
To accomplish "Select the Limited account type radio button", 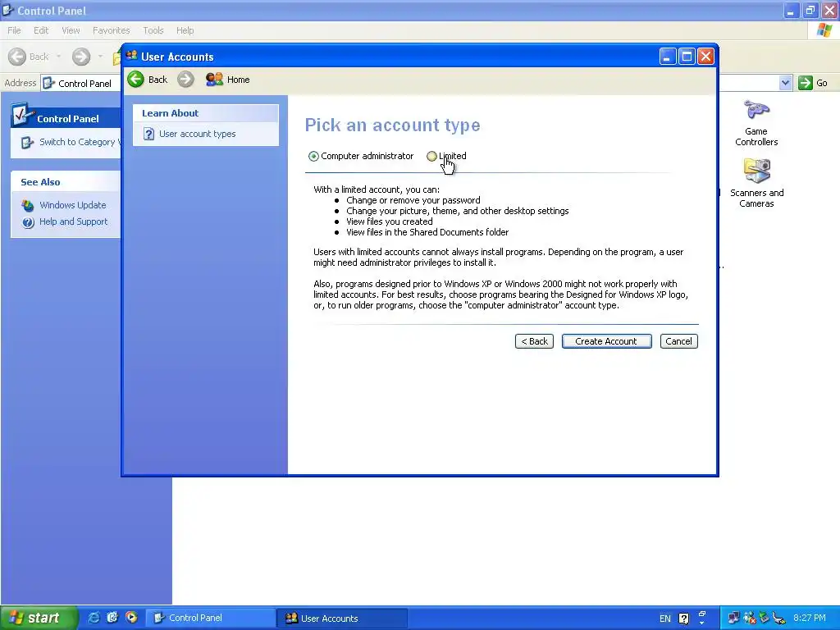I will tap(431, 157).
